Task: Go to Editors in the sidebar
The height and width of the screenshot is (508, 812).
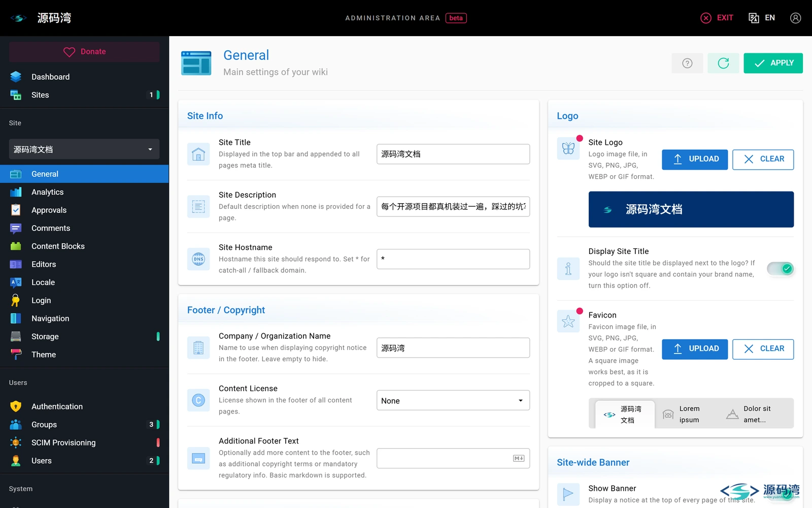Action: click(x=84, y=264)
